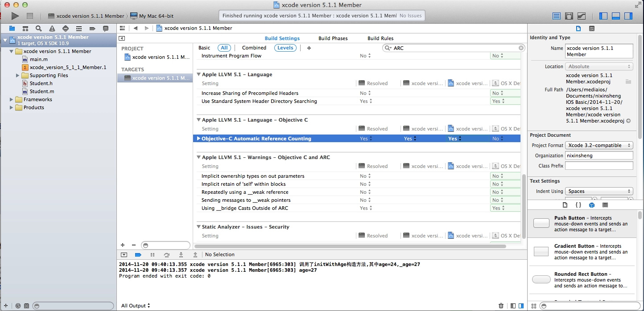
Task: Show the File Template library
Action: pyautogui.click(x=565, y=205)
